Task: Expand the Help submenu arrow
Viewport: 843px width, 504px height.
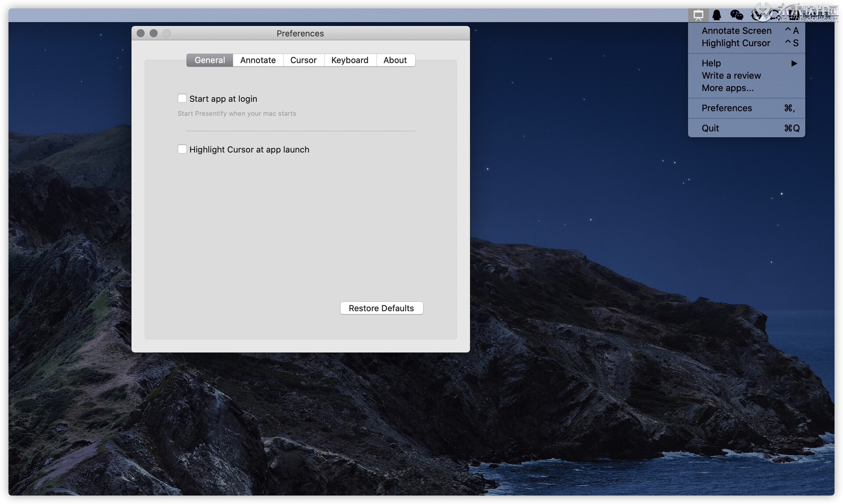Action: pos(794,63)
